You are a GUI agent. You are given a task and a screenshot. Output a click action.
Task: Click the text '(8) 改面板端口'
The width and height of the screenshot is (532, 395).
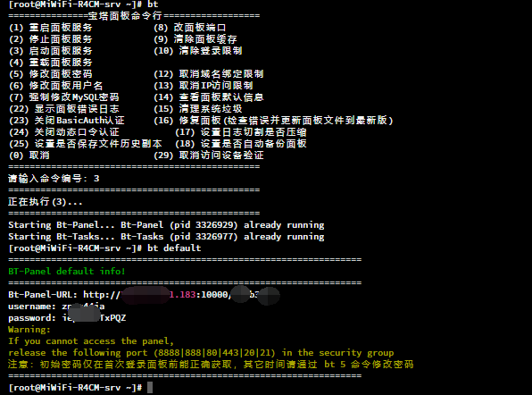189,28
